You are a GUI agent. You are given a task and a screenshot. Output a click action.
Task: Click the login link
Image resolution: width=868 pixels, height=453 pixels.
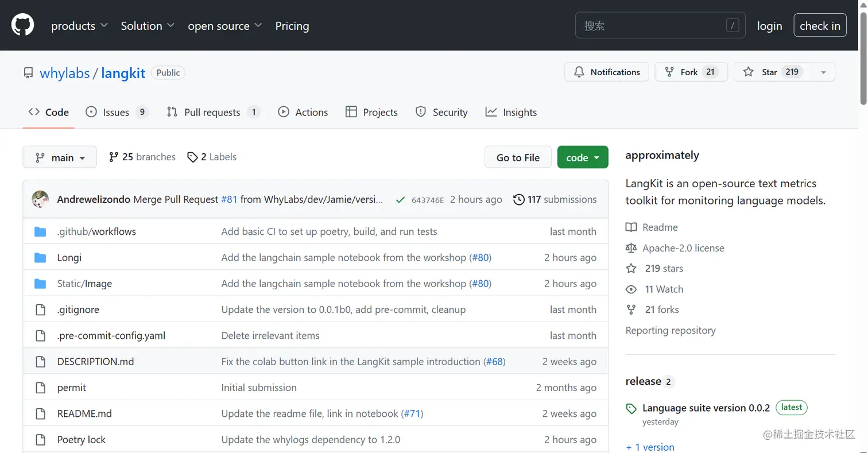(x=769, y=26)
